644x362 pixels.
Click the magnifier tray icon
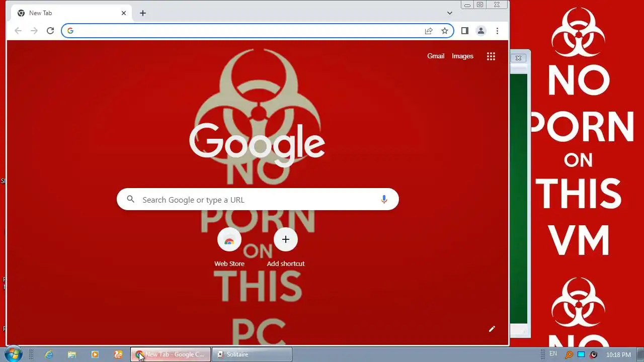[569, 355]
